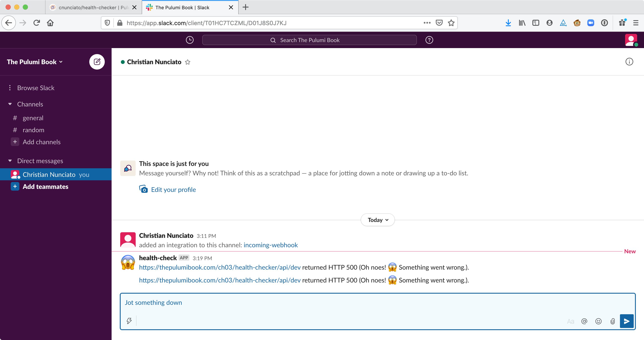
Task: Click Christian Nunciato message author name
Action: point(166,235)
